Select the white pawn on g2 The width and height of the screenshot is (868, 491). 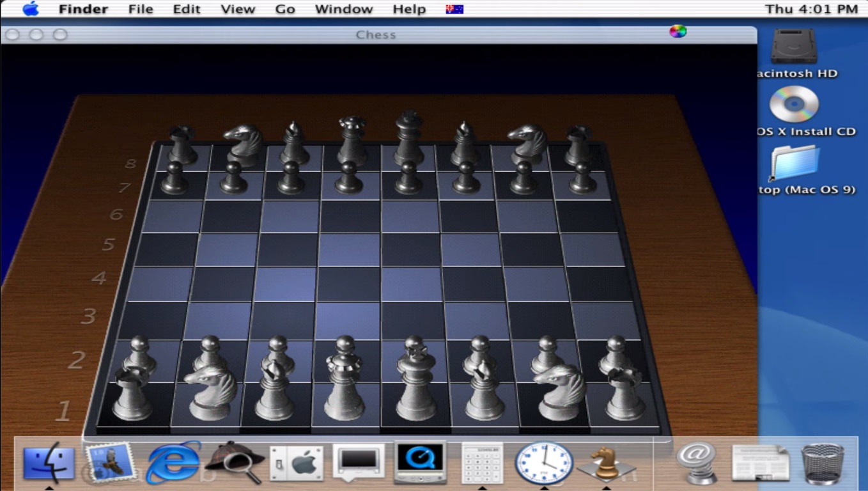tap(547, 353)
